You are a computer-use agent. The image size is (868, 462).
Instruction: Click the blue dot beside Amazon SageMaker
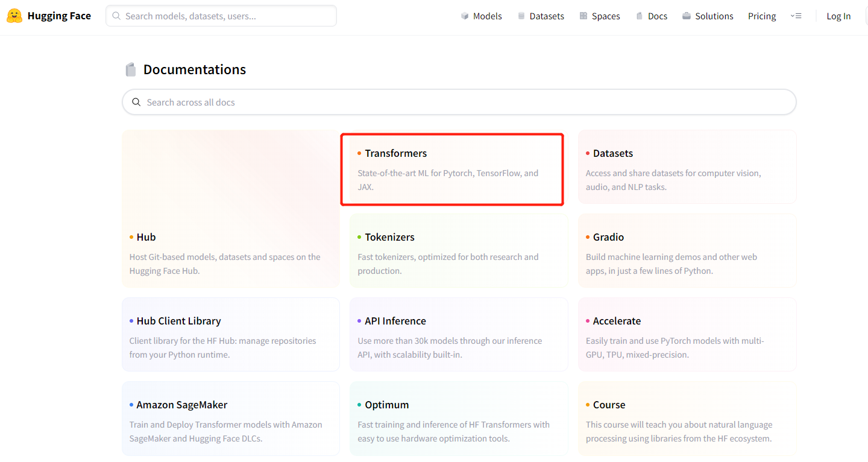click(x=131, y=405)
